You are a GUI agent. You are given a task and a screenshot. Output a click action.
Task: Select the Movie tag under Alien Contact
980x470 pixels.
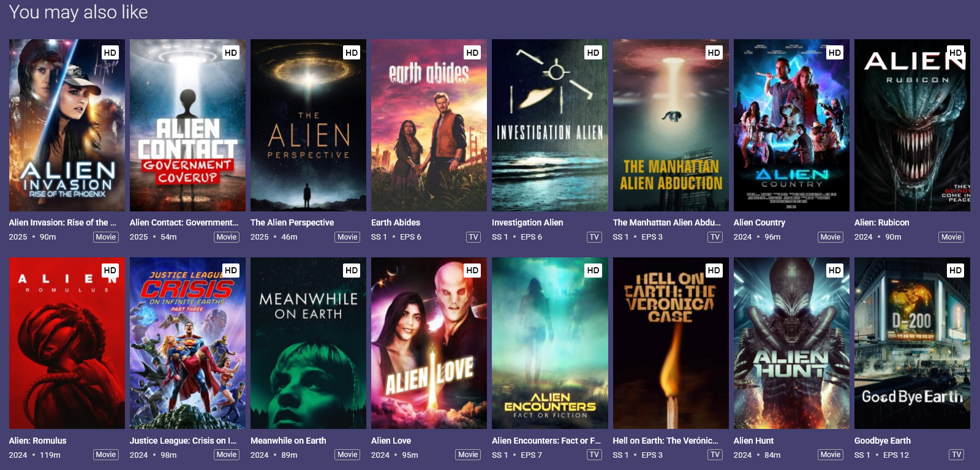click(227, 237)
